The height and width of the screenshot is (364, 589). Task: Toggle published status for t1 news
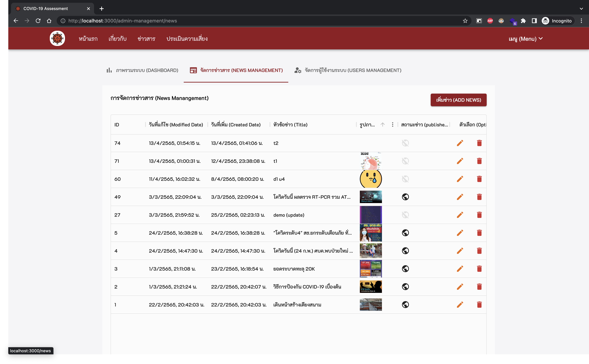pyautogui.click(x=405, y=161)
